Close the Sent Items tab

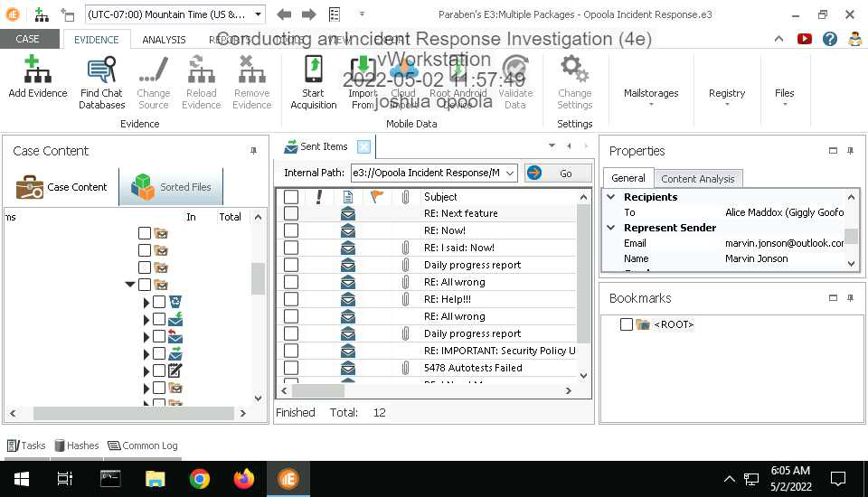[363, 146]
